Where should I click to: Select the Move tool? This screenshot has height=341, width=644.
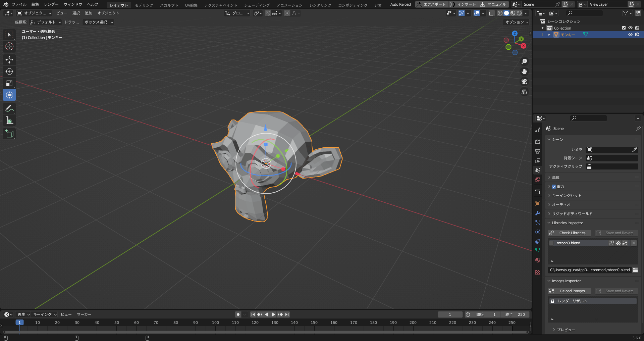(9, 60)
